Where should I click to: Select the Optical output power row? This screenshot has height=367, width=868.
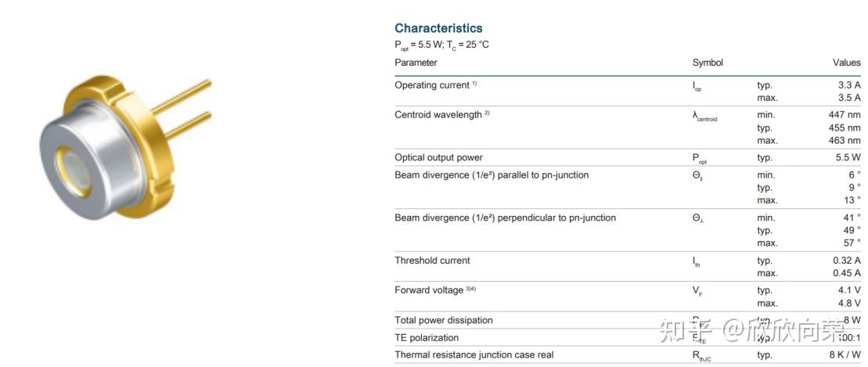click(628, 158)
